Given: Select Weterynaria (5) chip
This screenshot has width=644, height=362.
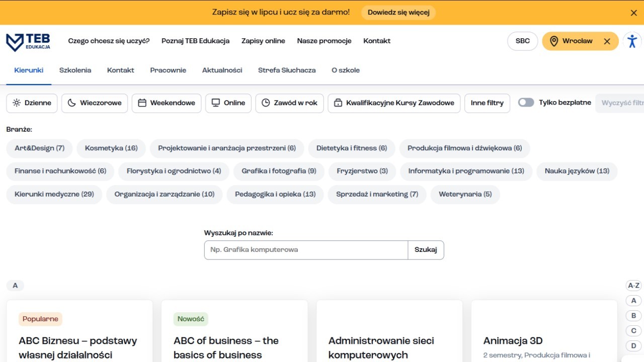Looking at the screenshot, I should (x=465, y=195).
